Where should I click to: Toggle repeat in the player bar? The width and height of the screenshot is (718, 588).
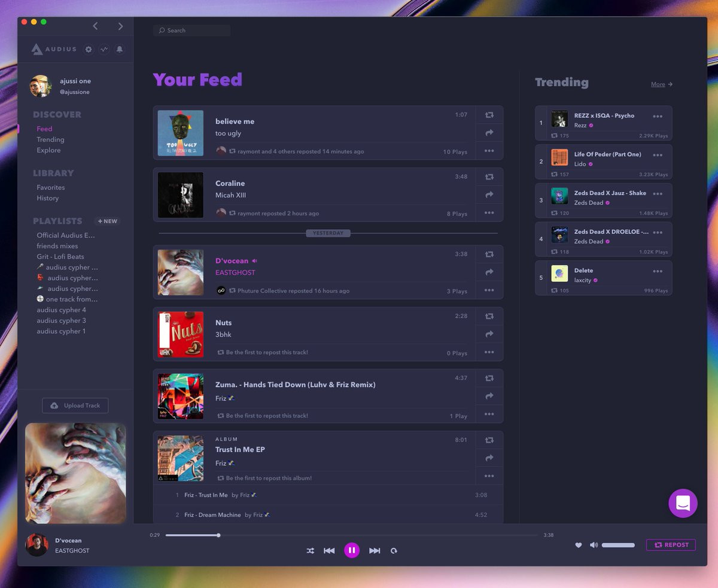pos(394,550)
